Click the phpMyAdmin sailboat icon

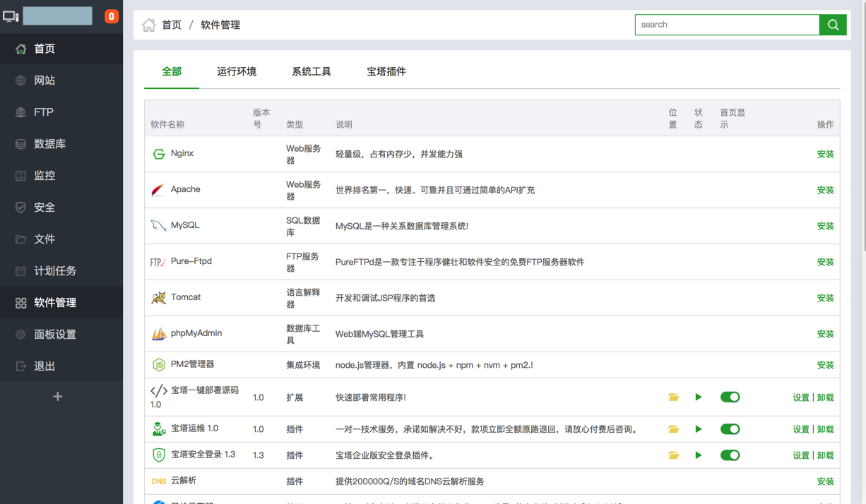(158, 334)
